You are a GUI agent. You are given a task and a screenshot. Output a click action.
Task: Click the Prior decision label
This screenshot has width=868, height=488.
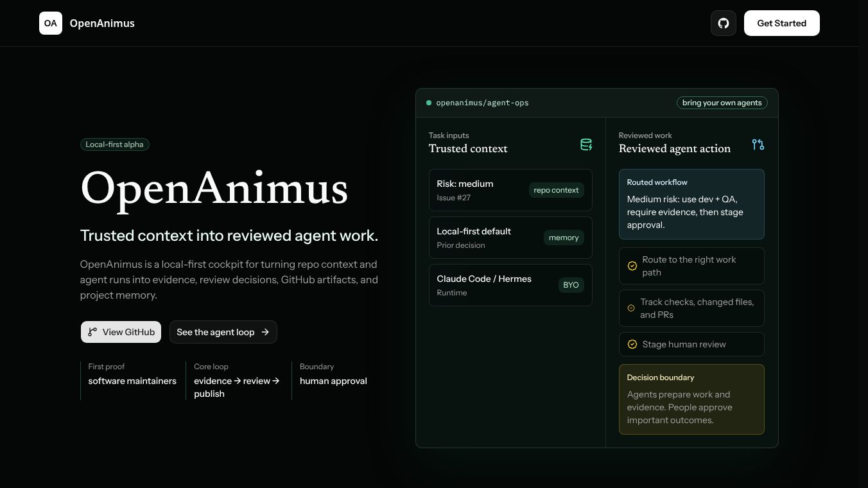pos(461,245)
